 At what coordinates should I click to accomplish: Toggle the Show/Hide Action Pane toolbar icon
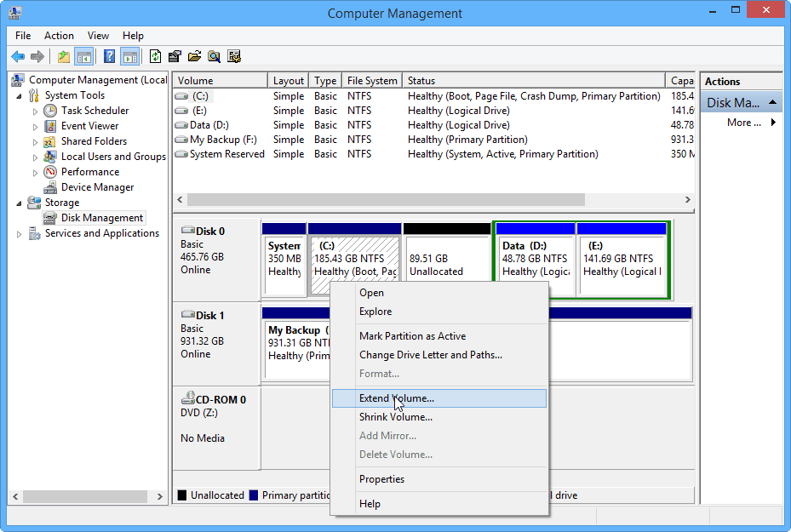(x=129, y=56)
